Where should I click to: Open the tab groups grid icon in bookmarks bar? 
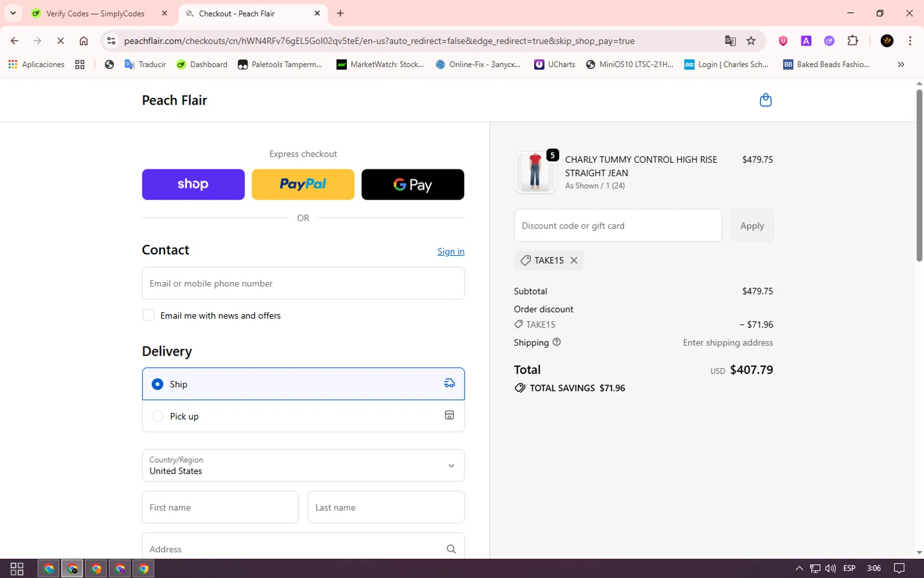(79, 64)
